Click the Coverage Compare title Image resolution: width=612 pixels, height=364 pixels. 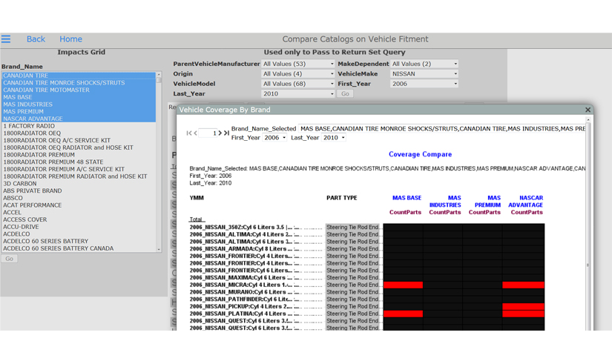coord(420,154)
